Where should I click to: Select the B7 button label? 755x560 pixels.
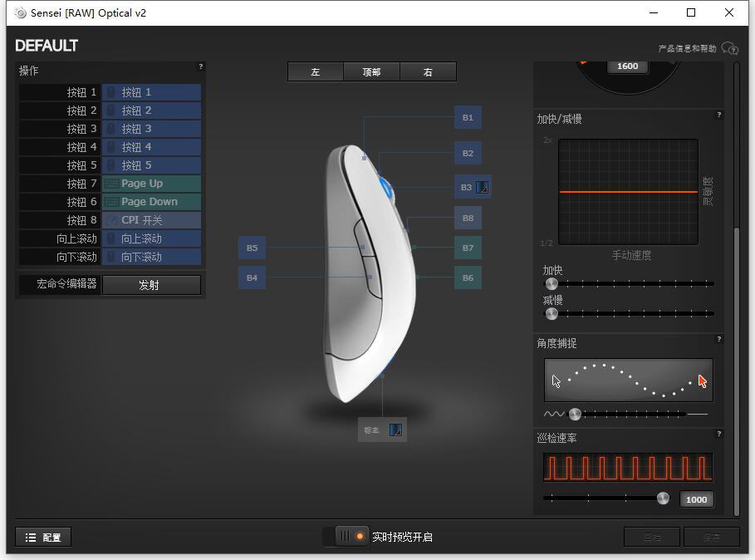coord(468,248)
